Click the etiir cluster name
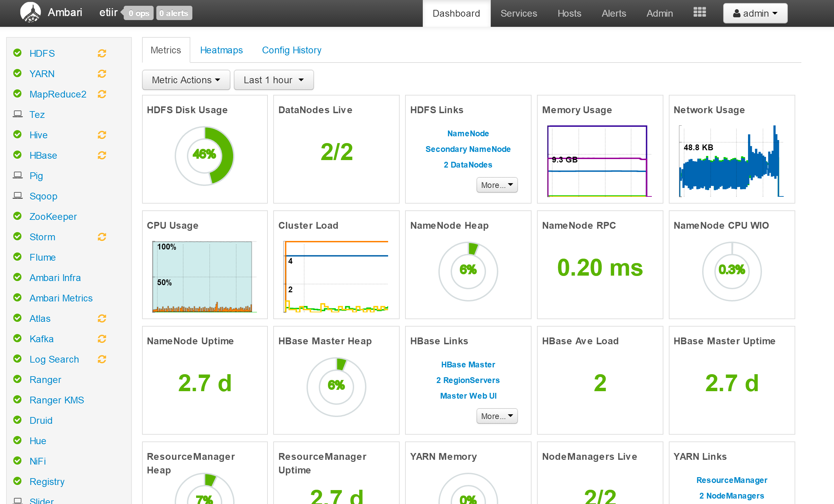The height and width of the screenshot is (504, 834). 108,13
